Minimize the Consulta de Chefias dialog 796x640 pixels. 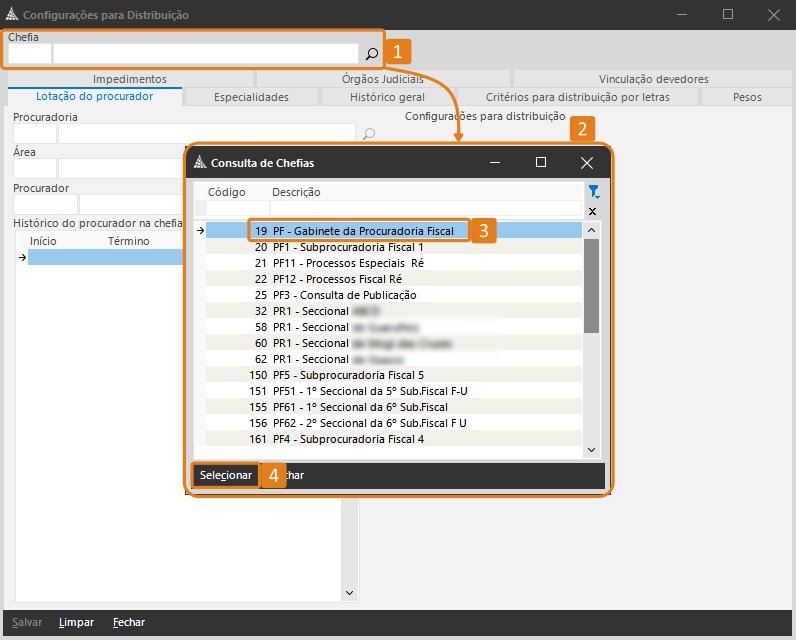coord(495,162)
